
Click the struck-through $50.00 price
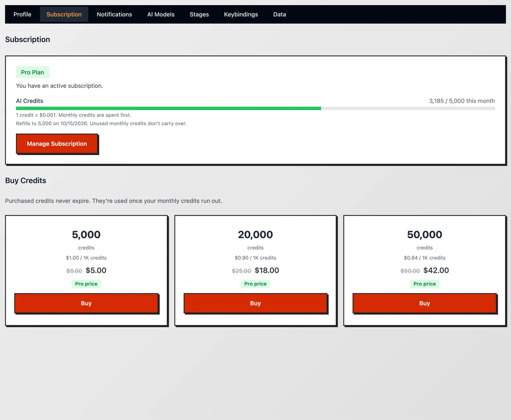click(410, 271)
